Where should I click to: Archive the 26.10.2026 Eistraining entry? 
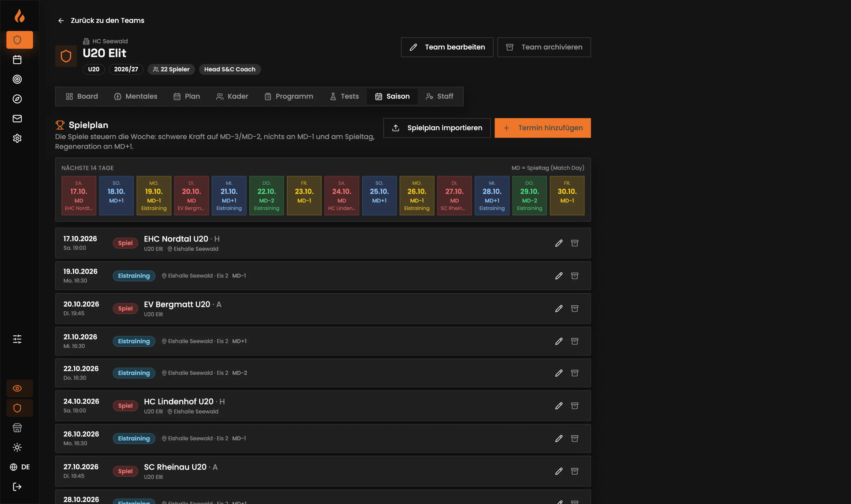pos(574,439)
